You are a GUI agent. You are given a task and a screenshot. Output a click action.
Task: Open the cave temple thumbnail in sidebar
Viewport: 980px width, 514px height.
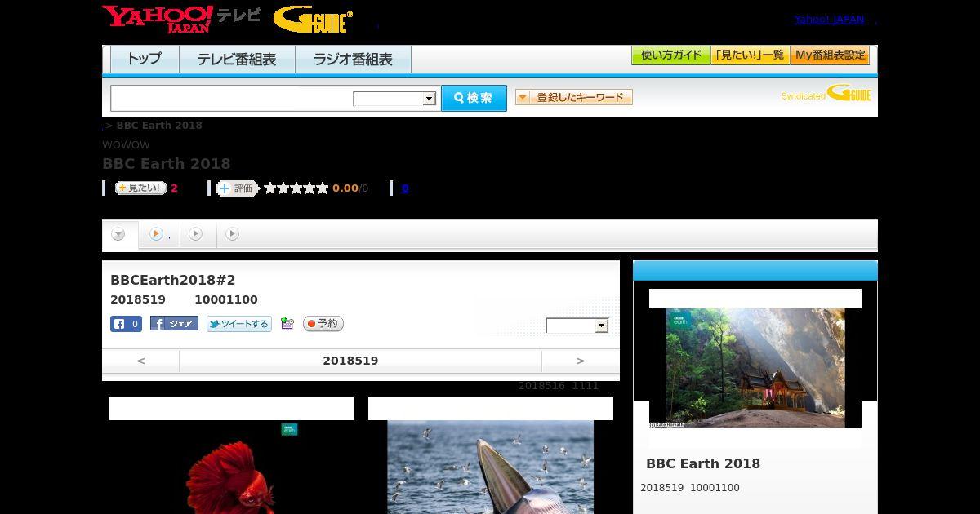755,368
